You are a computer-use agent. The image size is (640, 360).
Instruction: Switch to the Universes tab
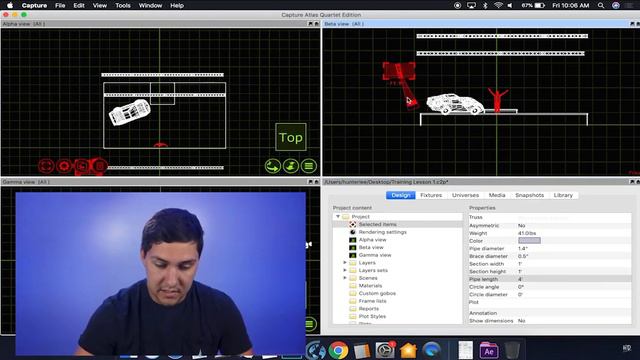pyautogui.click(x=465, y=195)
